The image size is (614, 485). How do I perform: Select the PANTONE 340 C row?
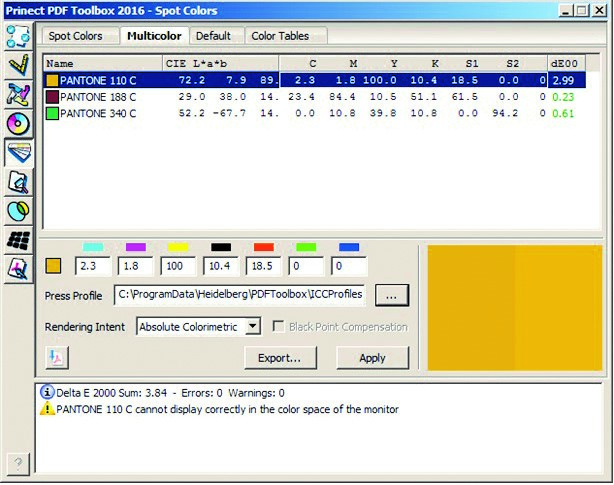click(x=315, y=114)
